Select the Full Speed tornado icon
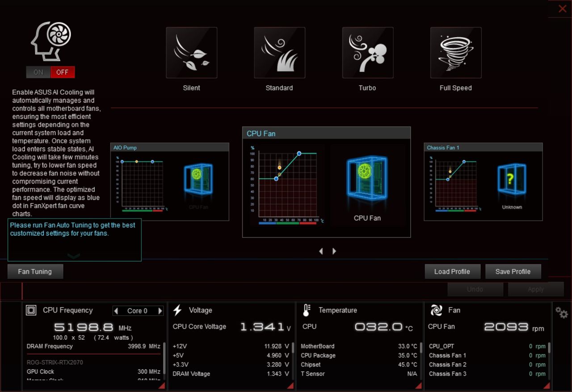The width and height of the screenshot is (572, 392). [455, 53]
